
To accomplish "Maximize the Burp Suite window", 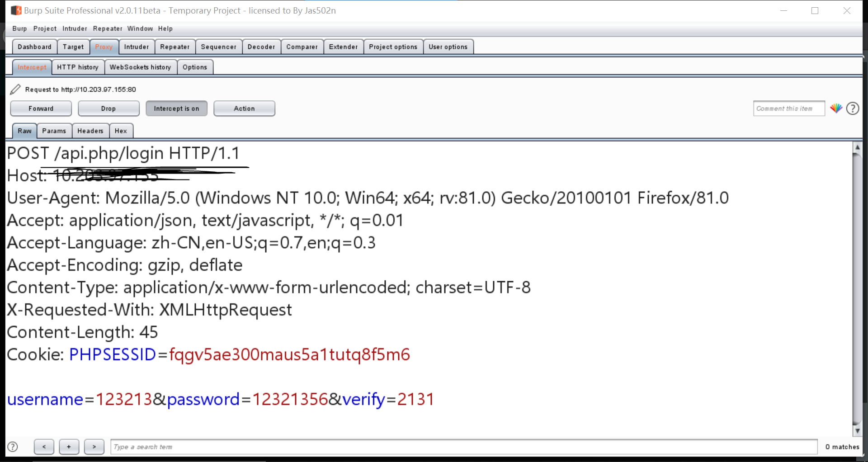I will 815,10.
